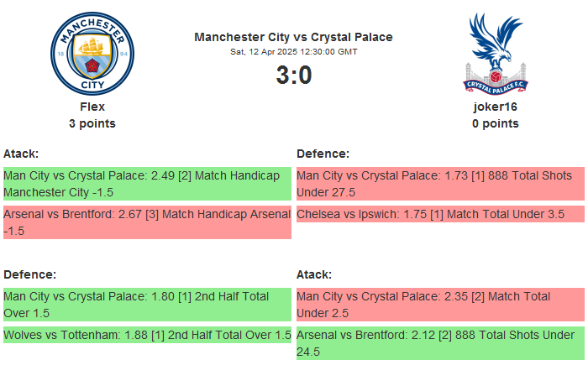Open the joker16 player name
This screenshot has width=588, height=386.
pyautogui.click(x=495, y=107)
